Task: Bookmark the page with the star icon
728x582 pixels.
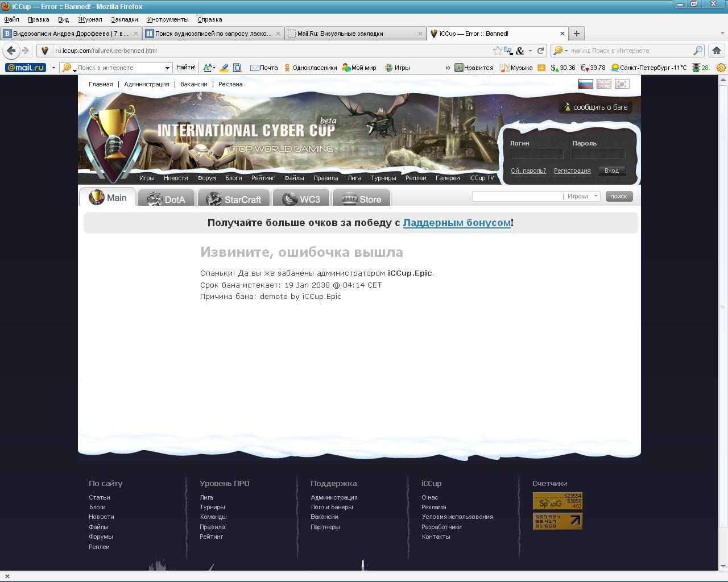Action: (497, 51)
